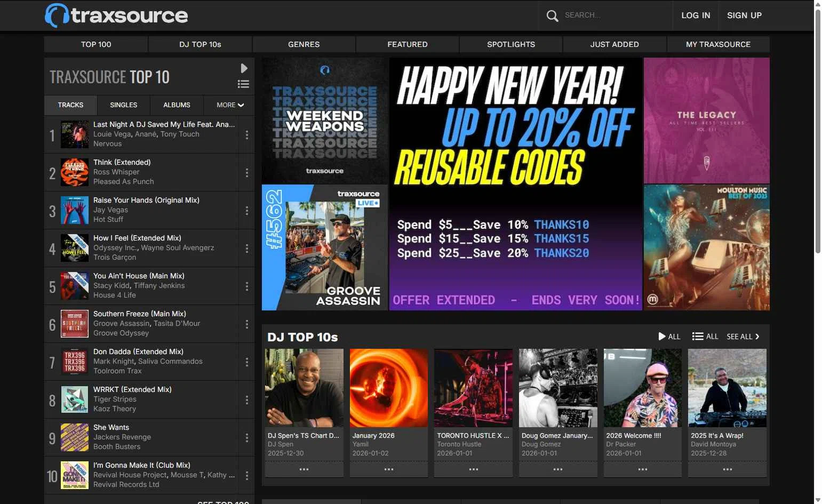Click cover art for Think (Extended)
The height and width of the screenshot is (504, 822).
point(75,172)
